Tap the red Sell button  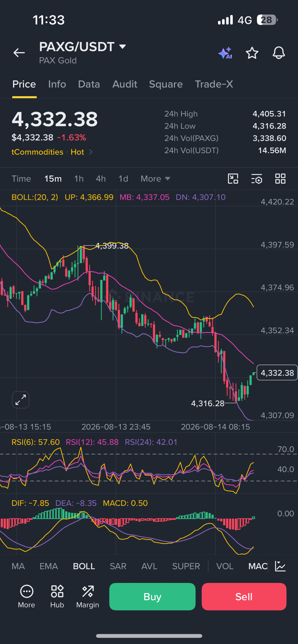(244, 597)
